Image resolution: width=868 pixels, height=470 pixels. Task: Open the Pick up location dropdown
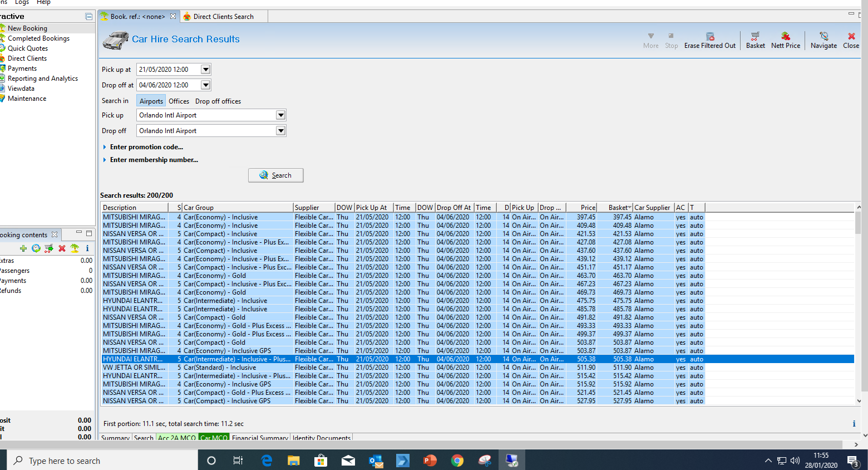tap(280, 115)
